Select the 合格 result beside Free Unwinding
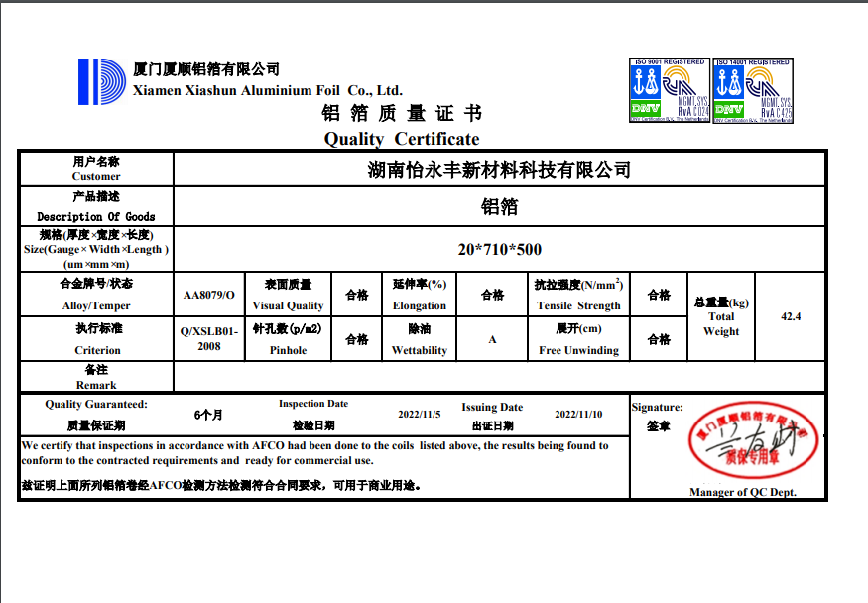Screen dimensions: 868x603 (x=659, y=339)
